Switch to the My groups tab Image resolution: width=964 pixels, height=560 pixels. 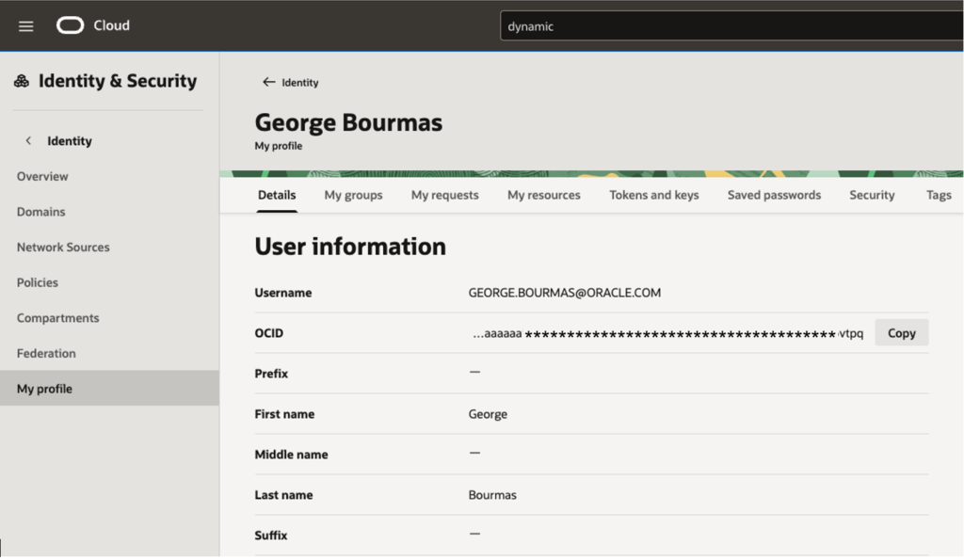(354, 195)
